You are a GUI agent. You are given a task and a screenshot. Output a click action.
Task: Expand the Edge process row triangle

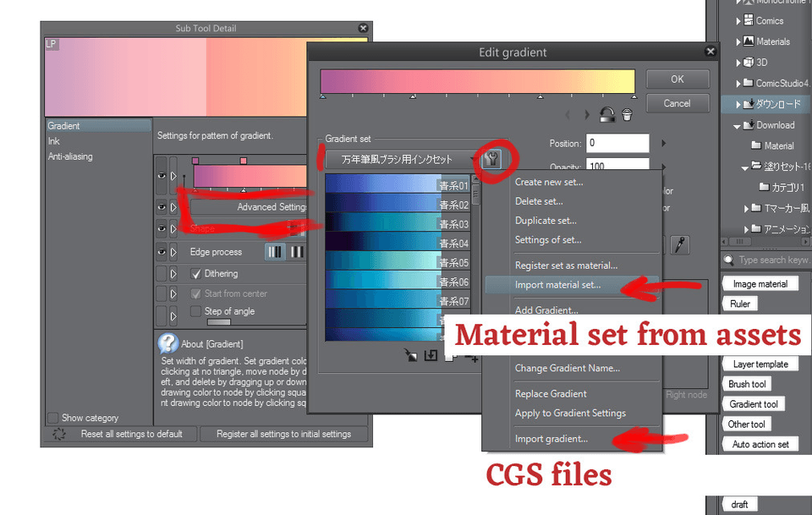[x=173, y=252]
